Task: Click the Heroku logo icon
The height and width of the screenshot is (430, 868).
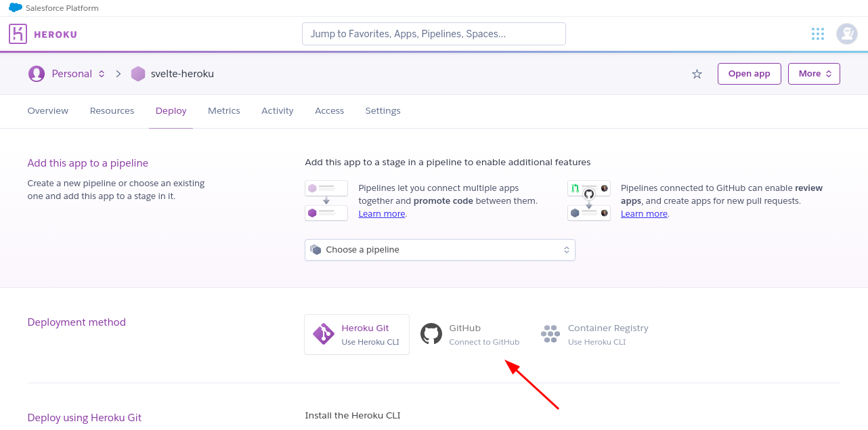Action: [18, 34]
